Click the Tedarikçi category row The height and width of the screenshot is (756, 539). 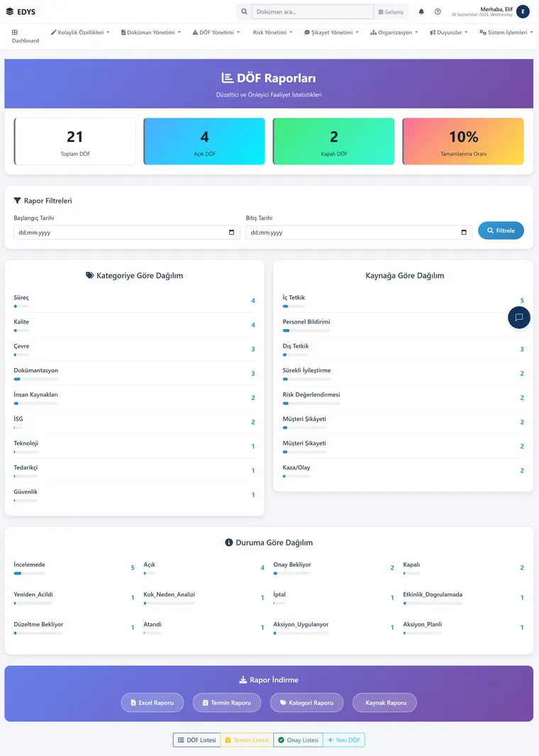135,471
